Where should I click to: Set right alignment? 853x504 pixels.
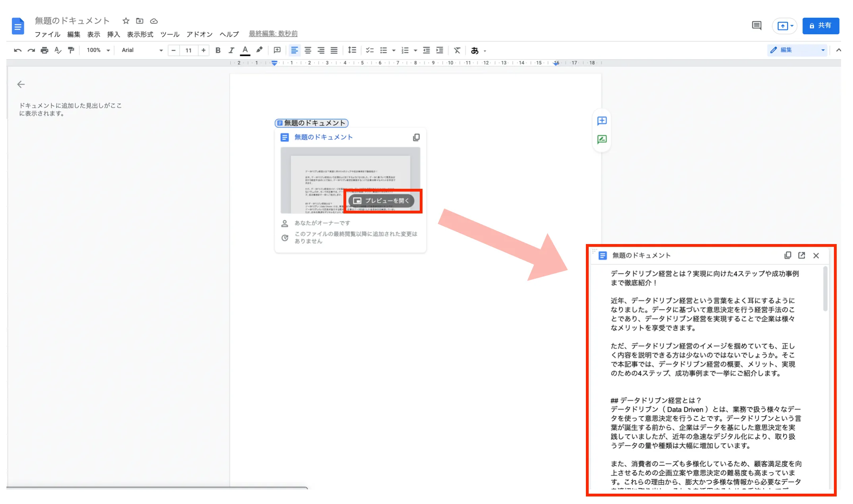321,50
